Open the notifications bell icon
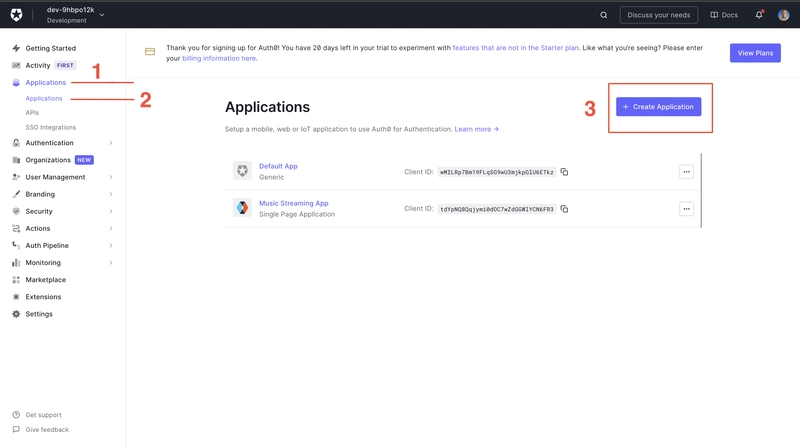800x448 pixels. point(759,15)
